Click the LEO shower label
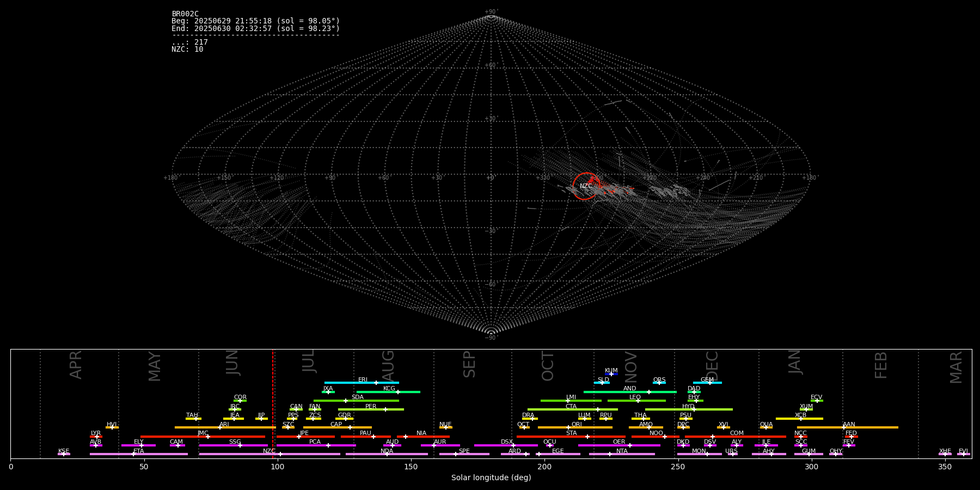Viewport: 980px width, 490px height. (635, 397)
